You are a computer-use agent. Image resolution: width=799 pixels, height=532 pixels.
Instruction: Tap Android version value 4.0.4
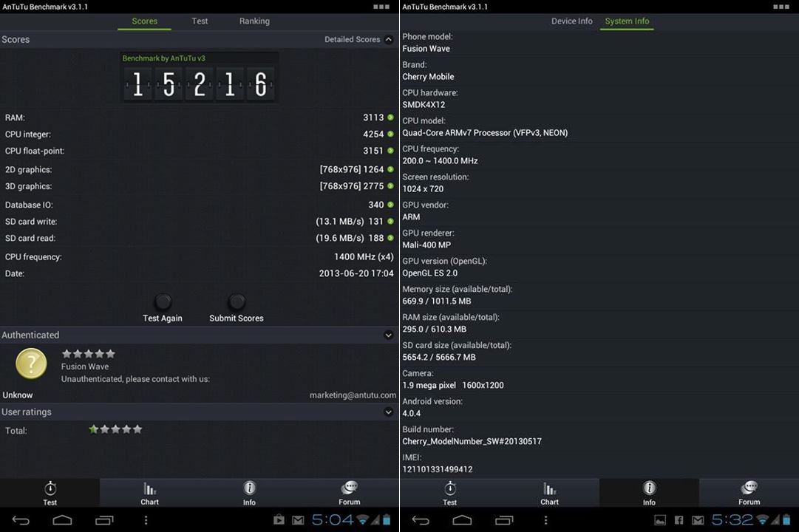coord(412,413)
